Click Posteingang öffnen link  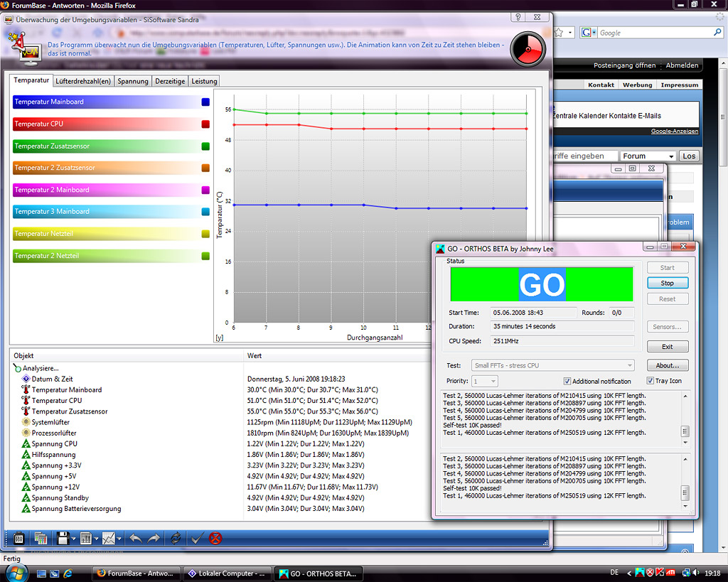[624, 65]
